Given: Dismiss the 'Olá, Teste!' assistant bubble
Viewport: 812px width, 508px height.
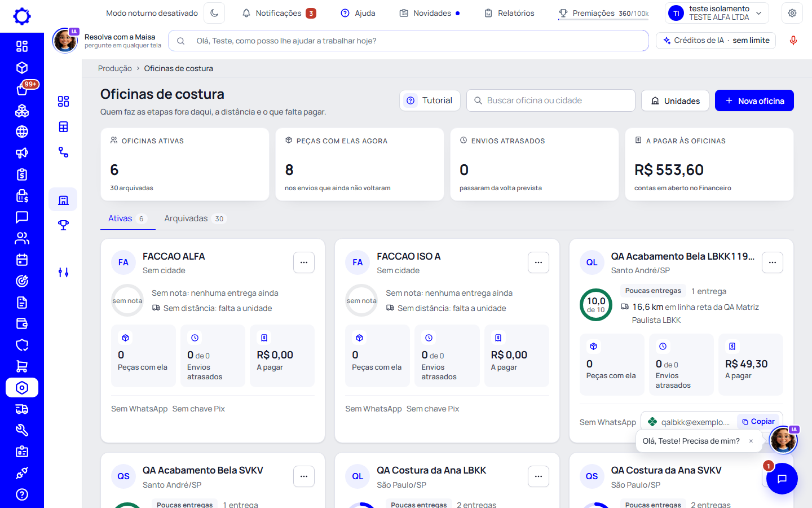Looking at the screenshot, I should pyautogui.click(x=751, y=441).
